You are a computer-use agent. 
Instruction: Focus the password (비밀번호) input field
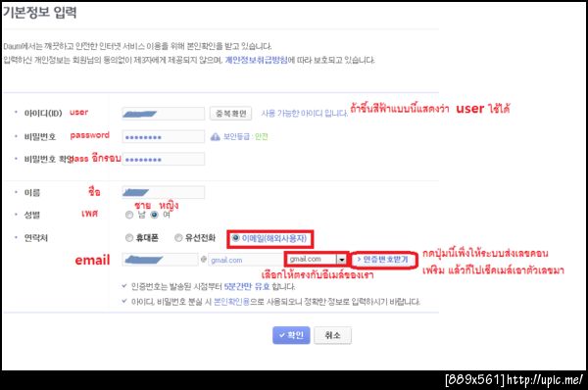click(163, 137)
